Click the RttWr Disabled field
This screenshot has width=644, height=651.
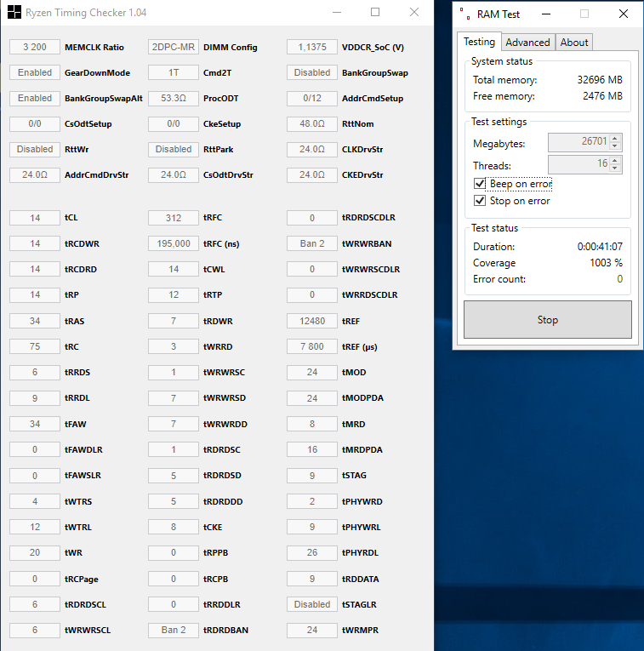click(35, 150)
